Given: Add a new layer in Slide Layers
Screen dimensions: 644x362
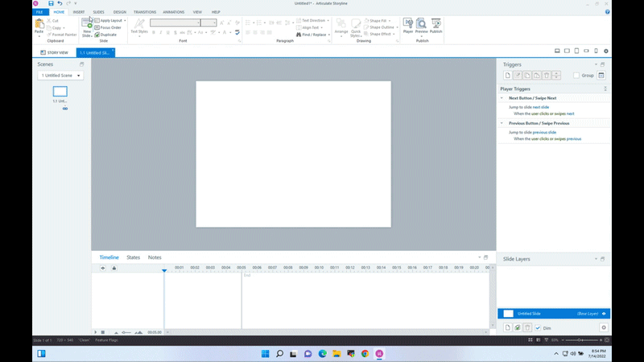Looking at the screenshot, I should coord(507,327).
